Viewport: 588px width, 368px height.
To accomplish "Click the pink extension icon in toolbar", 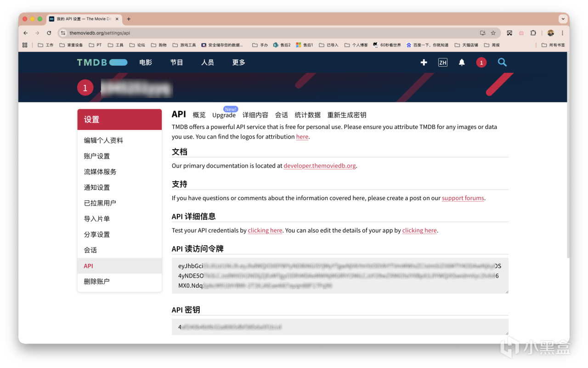I will (x=521, y=33).
